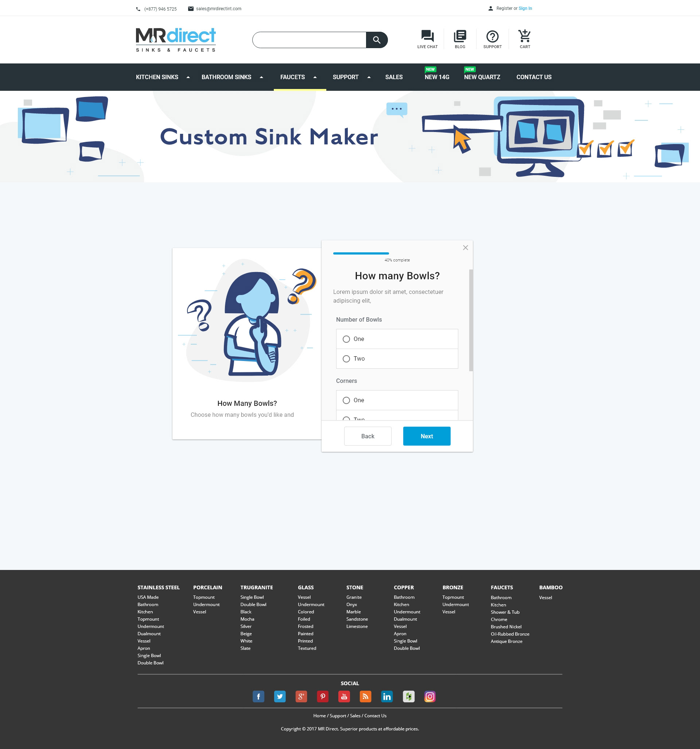
Task: Open footer Limestone link
Action: click(x=357, y=626)
